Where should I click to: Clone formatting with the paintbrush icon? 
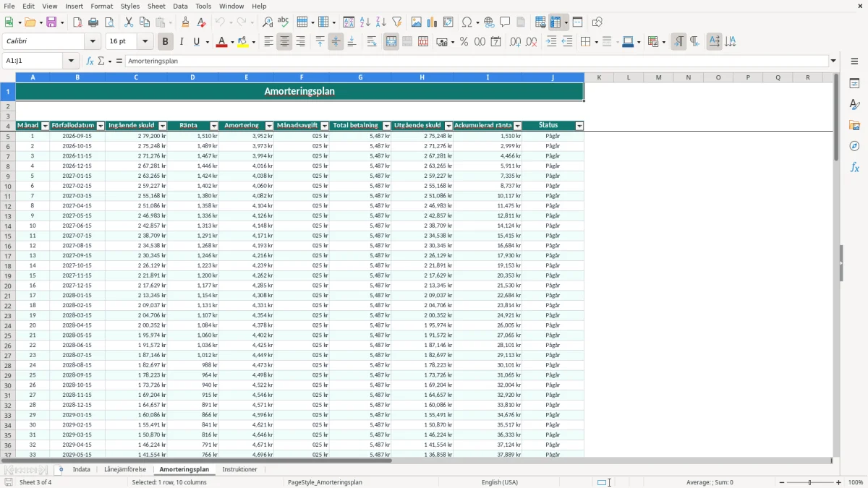[186, 22]
